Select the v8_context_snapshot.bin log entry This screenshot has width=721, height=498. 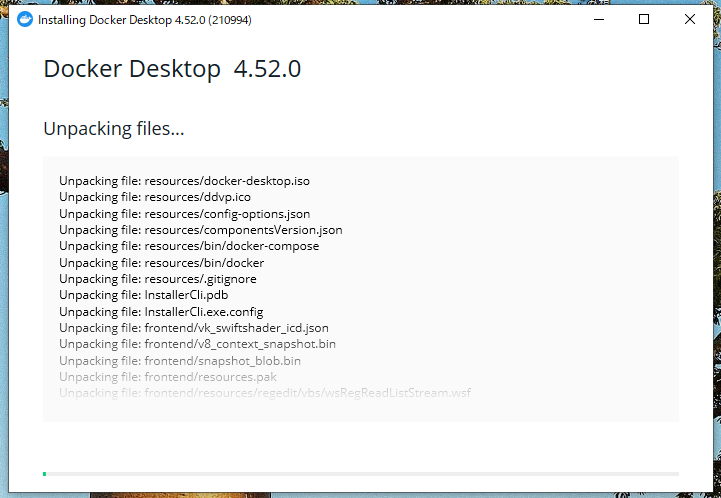click(197, 344)
